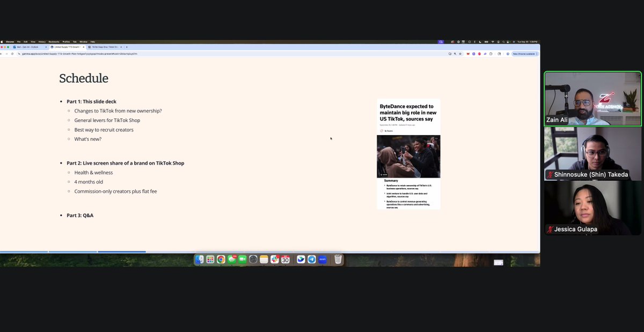Image resolution: width=644 pixels, height=332 pixels.
Task: Open Telegram from the Dock
Action: pos(312,260)
